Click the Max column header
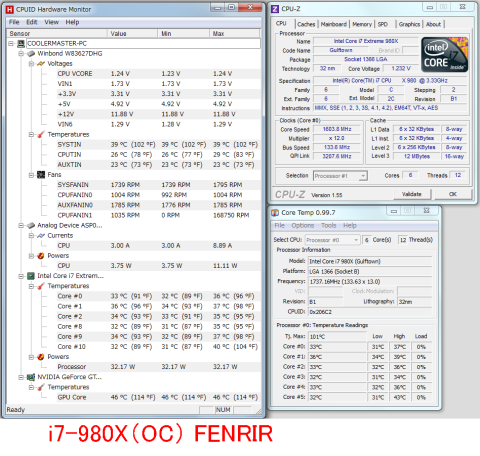The height and width of the screenshot is (456, 480). point(235,33)
